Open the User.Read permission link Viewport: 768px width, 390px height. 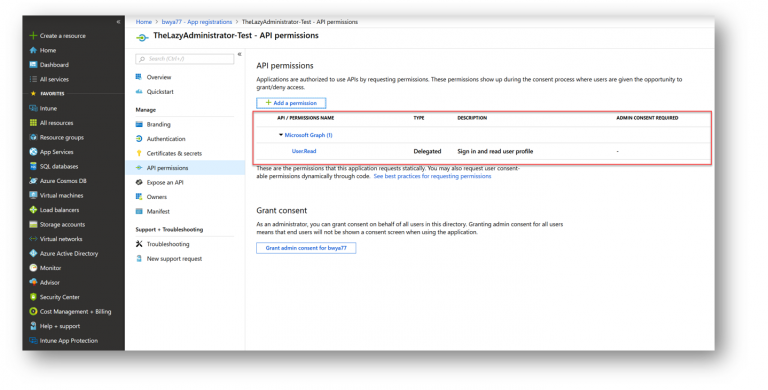coord(304,151)
